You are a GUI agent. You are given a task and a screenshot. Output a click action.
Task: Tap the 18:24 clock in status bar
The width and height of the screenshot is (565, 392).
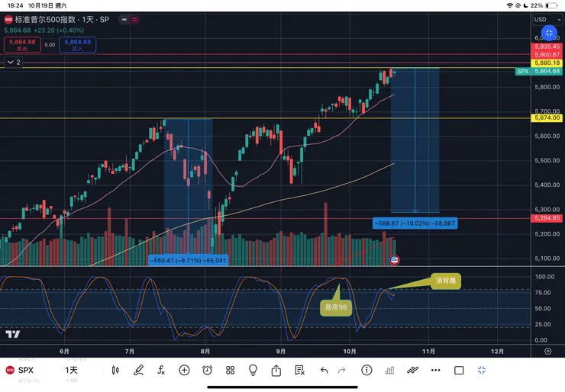(15, 5)
